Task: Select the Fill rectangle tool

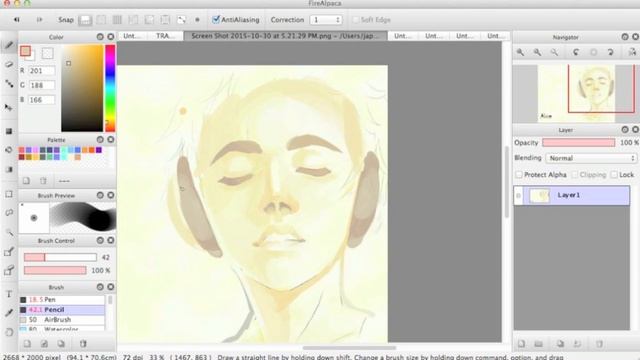Action: pos(9,131)
